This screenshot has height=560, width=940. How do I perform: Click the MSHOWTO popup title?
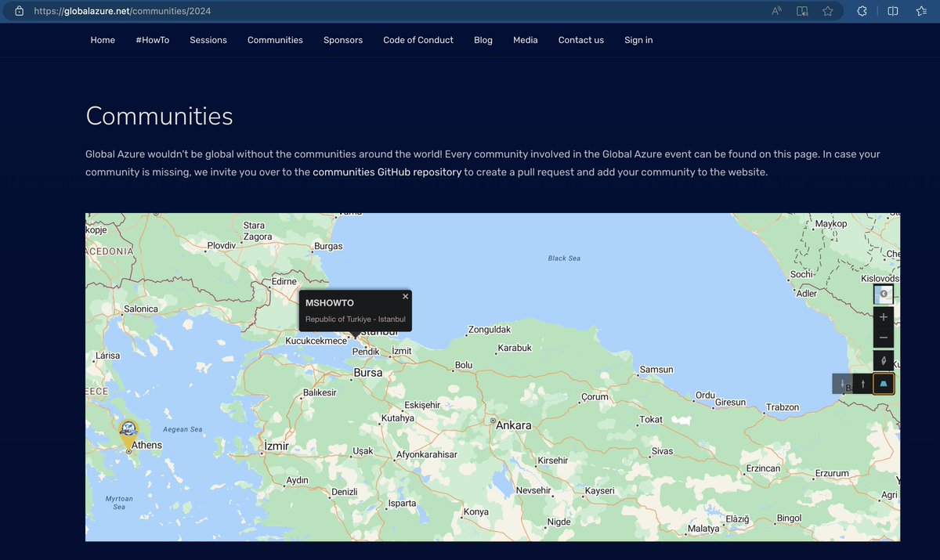[x=330, y=303]
